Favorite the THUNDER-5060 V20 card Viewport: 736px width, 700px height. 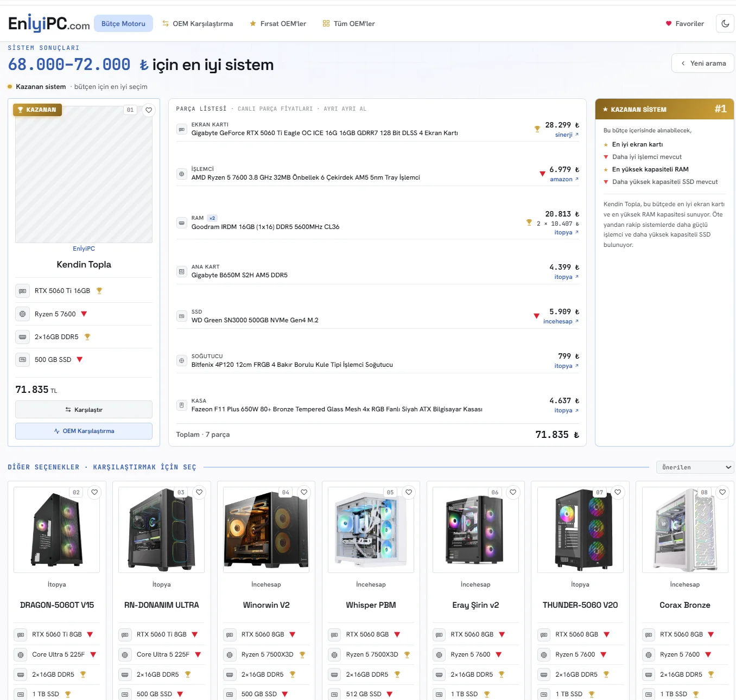pos(618,492)
